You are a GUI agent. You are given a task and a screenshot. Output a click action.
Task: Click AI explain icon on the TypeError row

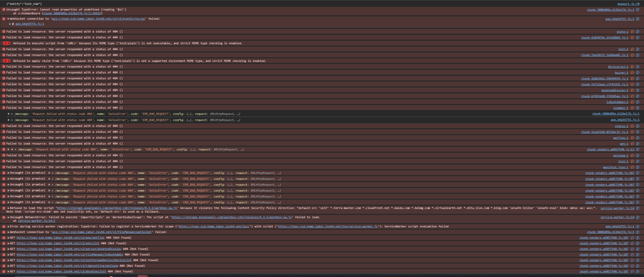click(638, 10)
